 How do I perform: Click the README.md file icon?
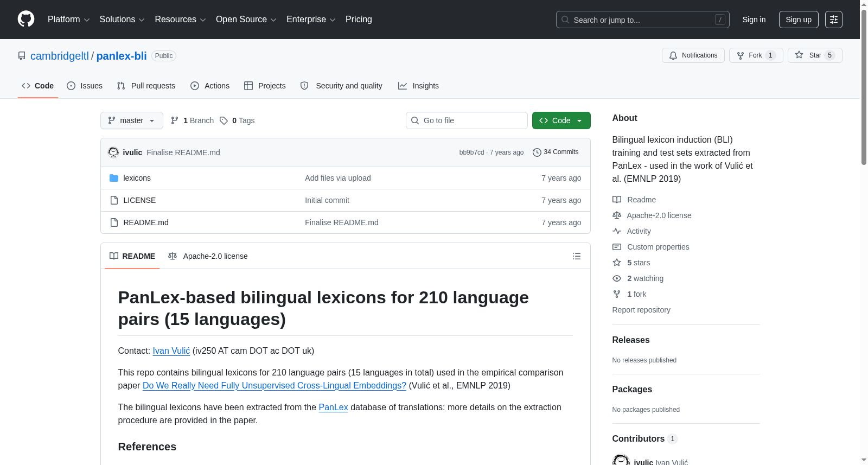pos(114,222)
